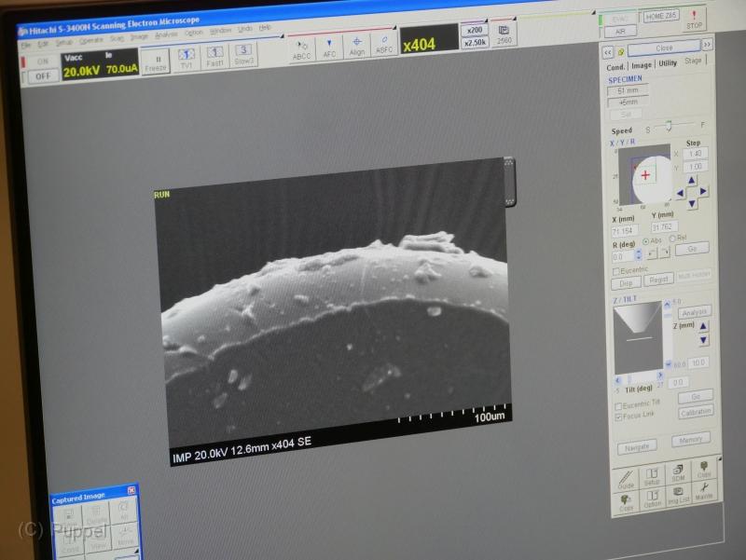Open the Analysis menu
This screenshot has width=746, height=560.
pos(166,34)
